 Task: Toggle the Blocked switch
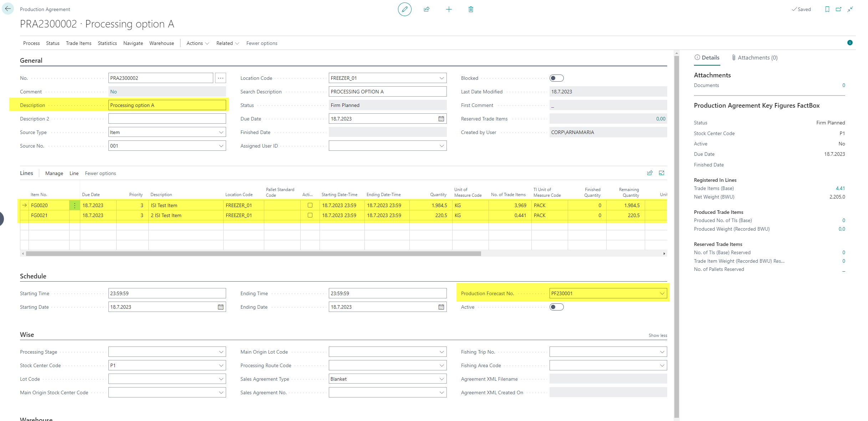(556, 78)
